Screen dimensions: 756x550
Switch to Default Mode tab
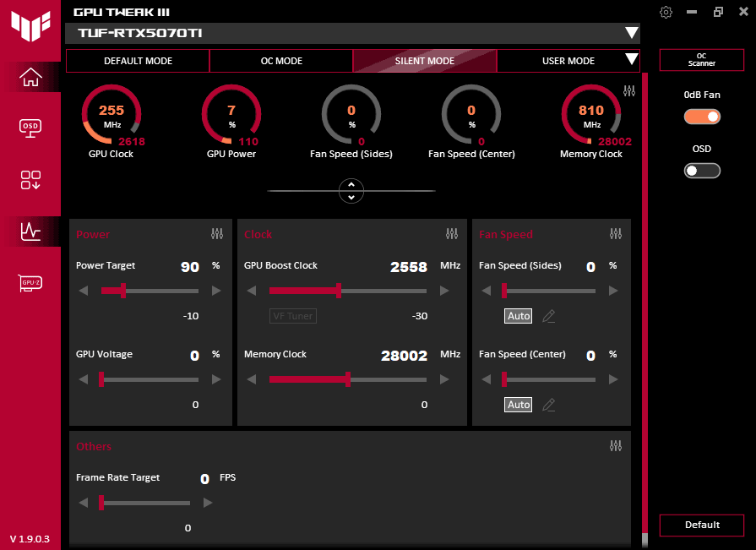tap(138, 61)
